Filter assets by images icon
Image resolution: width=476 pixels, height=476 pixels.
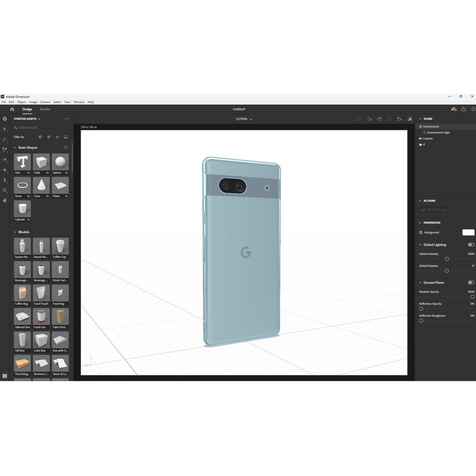(x=66, y=137)
